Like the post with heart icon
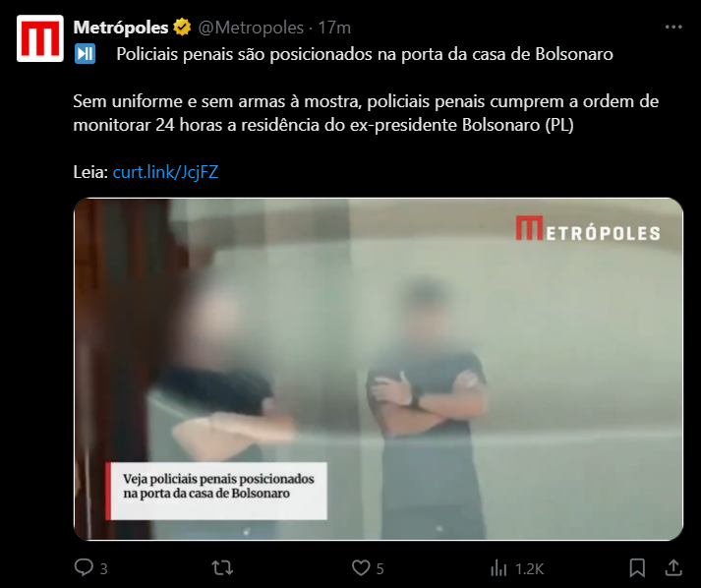 pyautogui.click(x=361, y=568)
